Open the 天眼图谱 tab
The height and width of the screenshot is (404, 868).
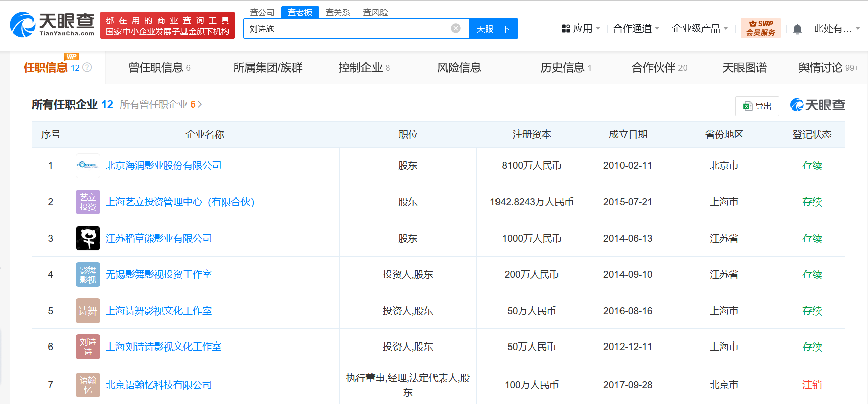tap(745, 67)
